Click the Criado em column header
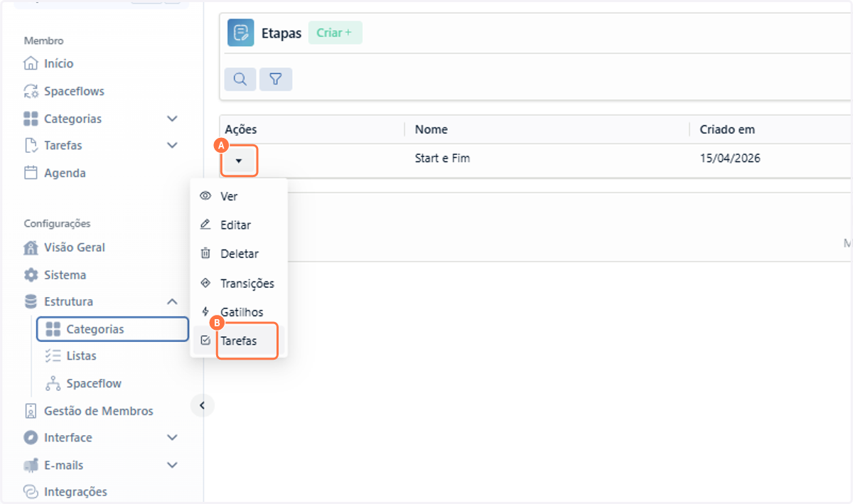 [x=727, y=129]
